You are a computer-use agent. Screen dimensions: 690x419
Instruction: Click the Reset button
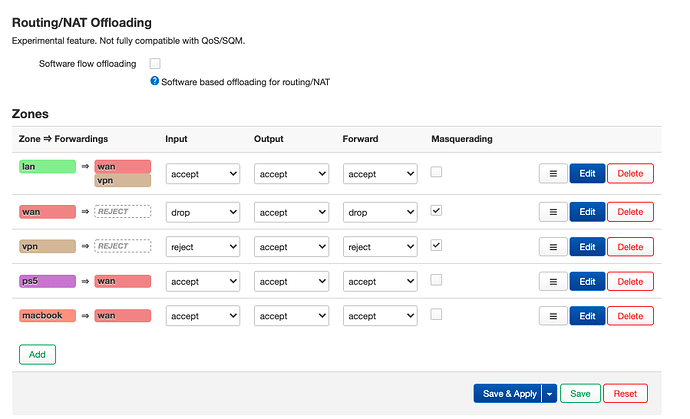point(625,394)
